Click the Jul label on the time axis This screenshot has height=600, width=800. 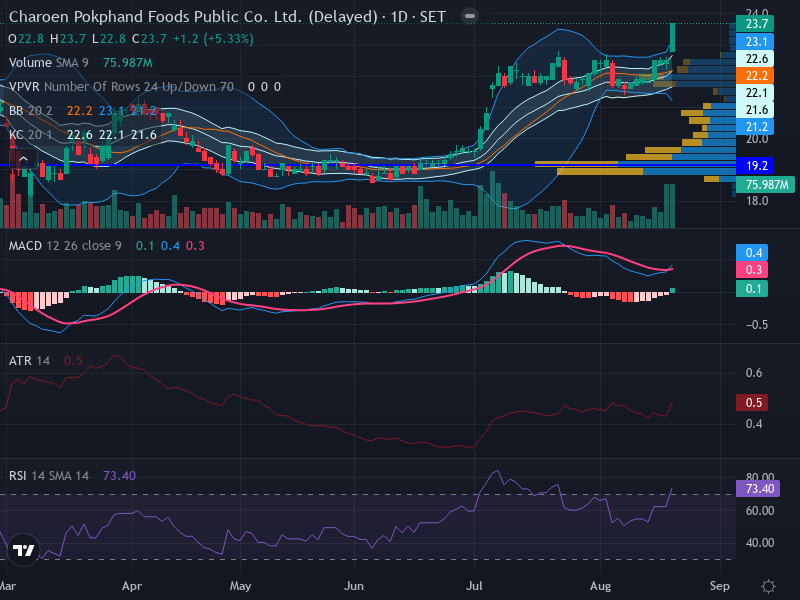click(x=474, y=586)
